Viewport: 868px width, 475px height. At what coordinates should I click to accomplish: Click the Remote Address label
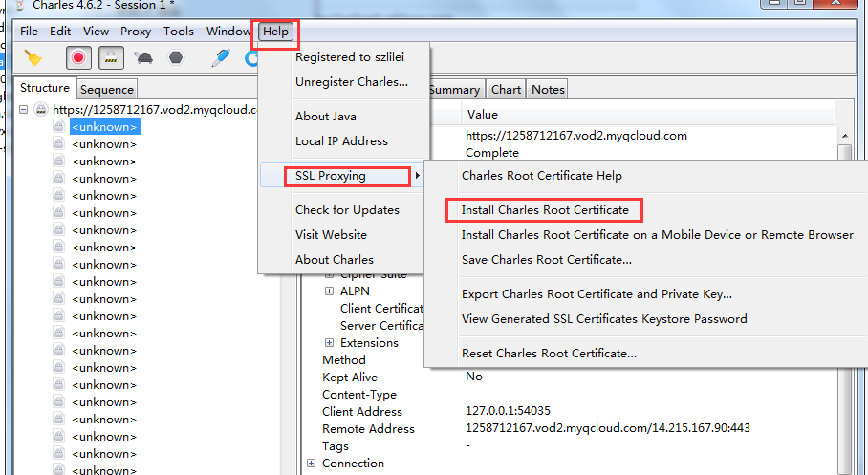pyautogui.click(x=368, y=428)
